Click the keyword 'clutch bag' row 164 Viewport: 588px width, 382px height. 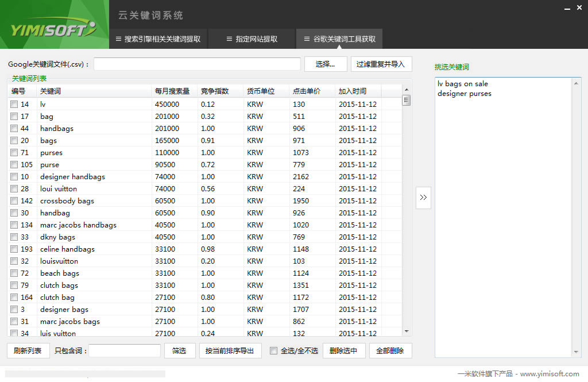(x=57, y=297)
